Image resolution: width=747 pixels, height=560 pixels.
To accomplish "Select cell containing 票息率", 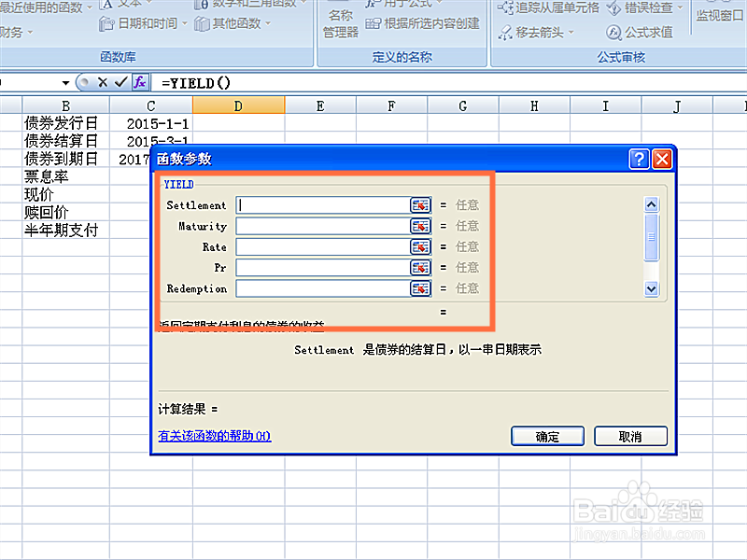I will coord(65,176).
